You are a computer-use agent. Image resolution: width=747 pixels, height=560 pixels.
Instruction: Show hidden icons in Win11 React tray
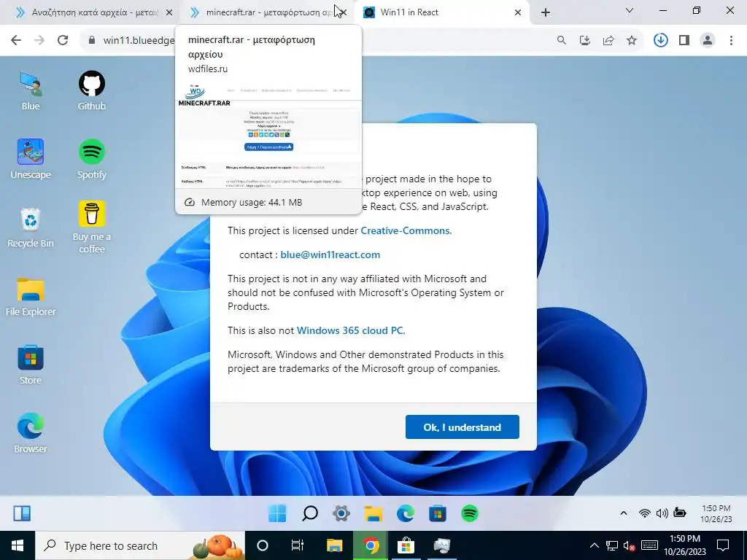[623, 513]
